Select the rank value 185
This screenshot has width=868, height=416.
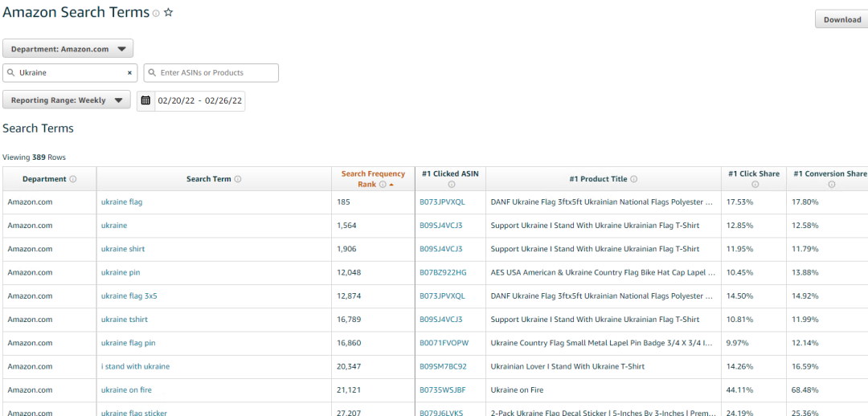point(343,202)
